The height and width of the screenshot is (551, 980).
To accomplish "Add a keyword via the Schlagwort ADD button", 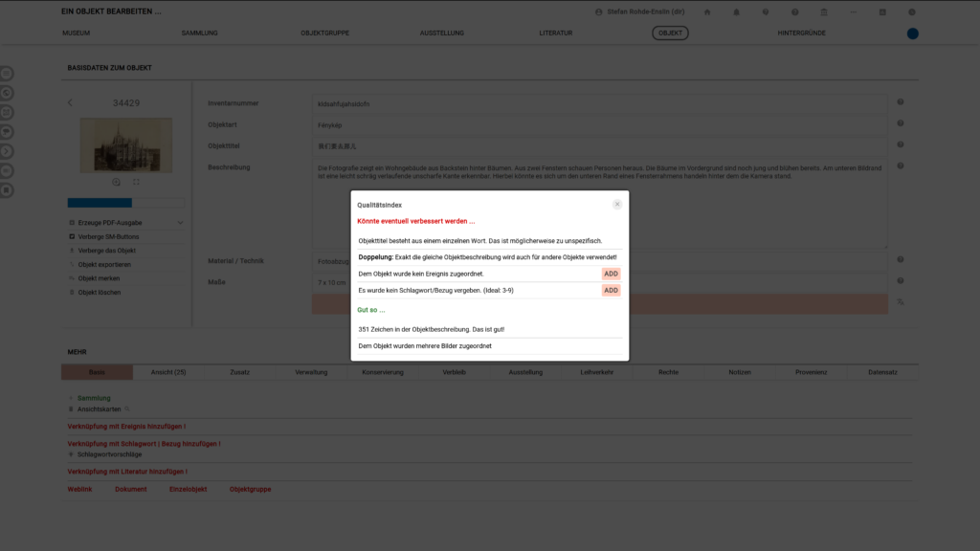I will pyautogui.click(x=611, y=291).
